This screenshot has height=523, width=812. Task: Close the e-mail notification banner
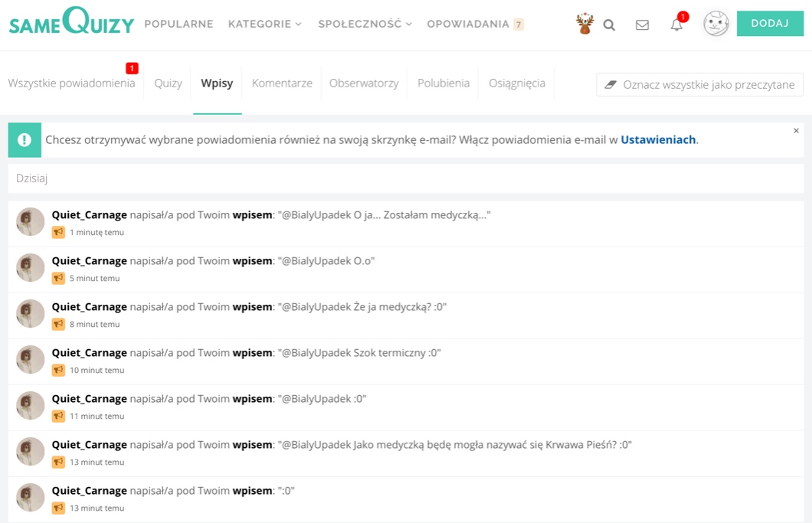pos(796,131)
